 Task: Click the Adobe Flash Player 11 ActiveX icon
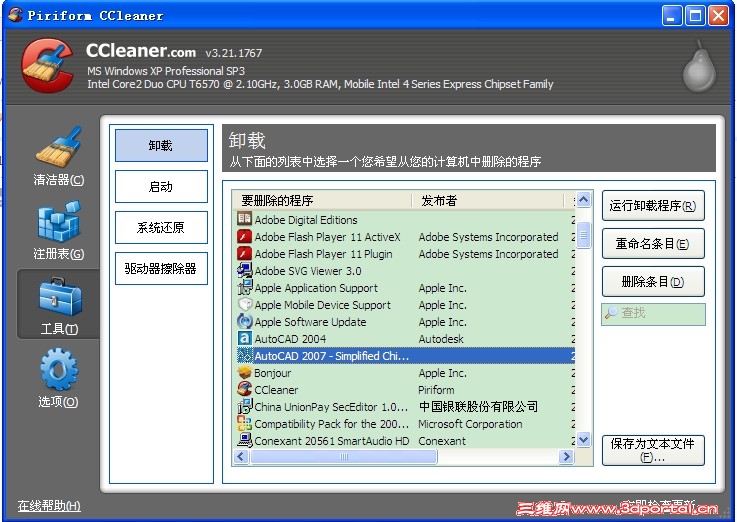[x=244, y=236]
